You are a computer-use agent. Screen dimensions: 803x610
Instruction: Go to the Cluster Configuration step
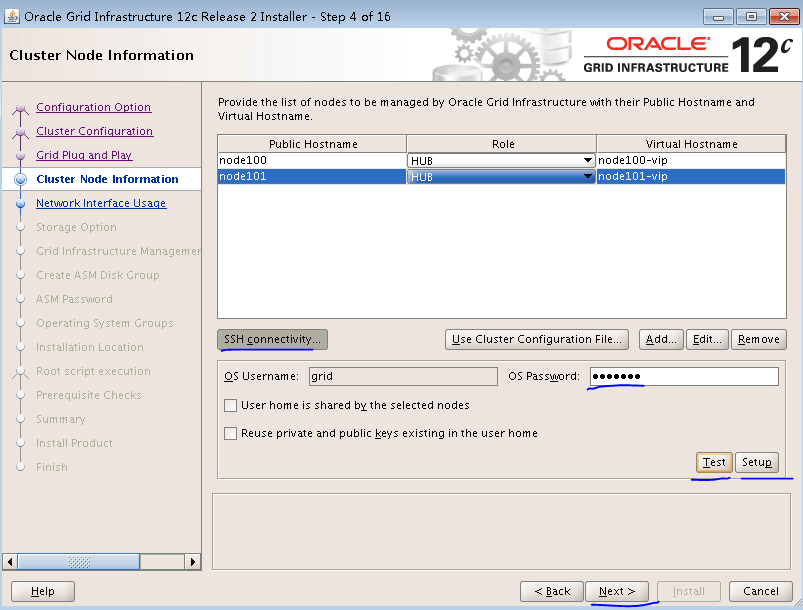[x=94, y=131]
